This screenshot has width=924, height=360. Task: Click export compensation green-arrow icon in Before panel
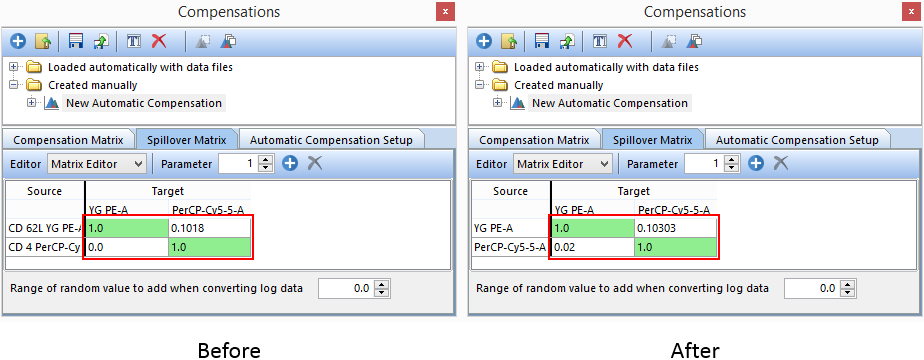(101, 41)
